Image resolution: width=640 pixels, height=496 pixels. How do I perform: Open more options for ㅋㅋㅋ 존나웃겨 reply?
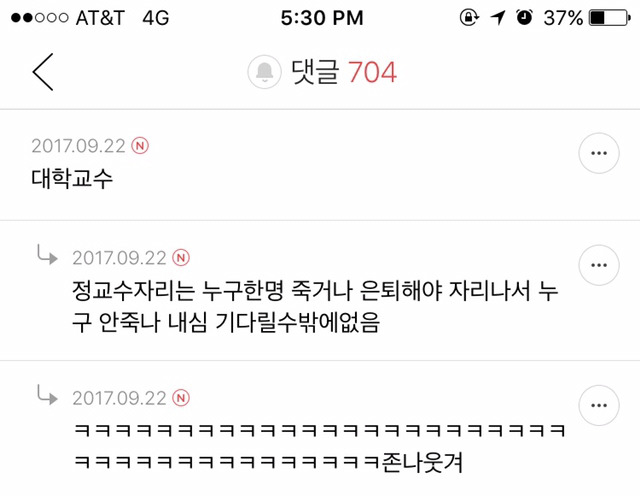click(599, 405)
